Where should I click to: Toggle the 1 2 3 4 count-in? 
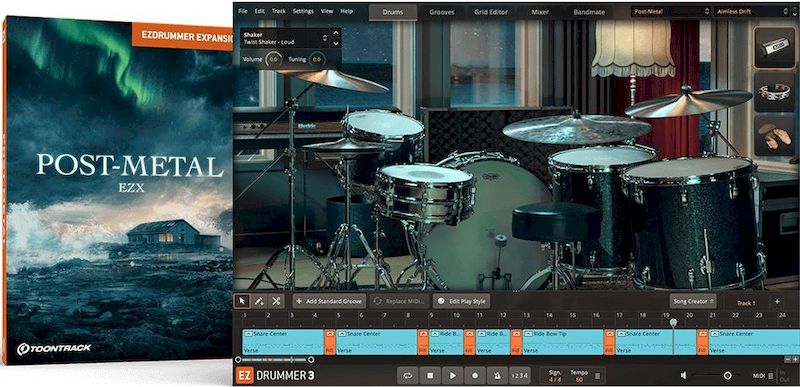pyautogui.click(x=520, y=375)
